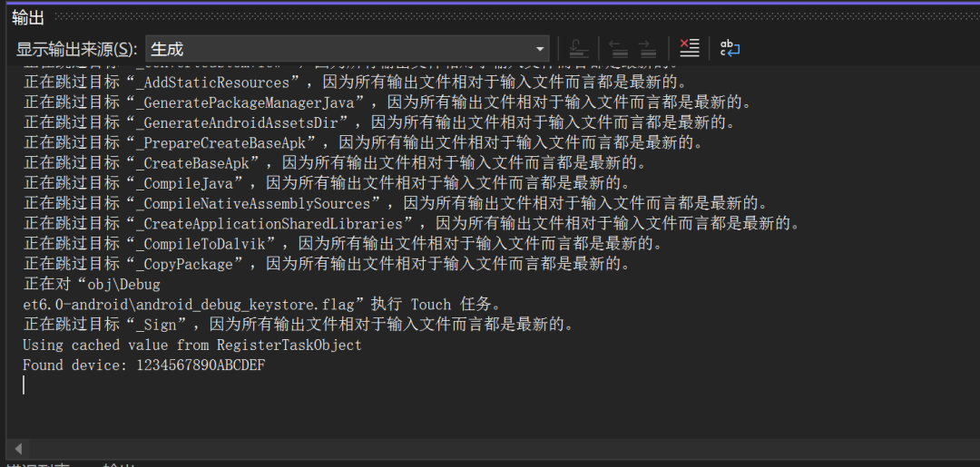The height and width of the screenshot is (467, 980).
Task: Toggle word wrap in output window
Action: [730, 48]
